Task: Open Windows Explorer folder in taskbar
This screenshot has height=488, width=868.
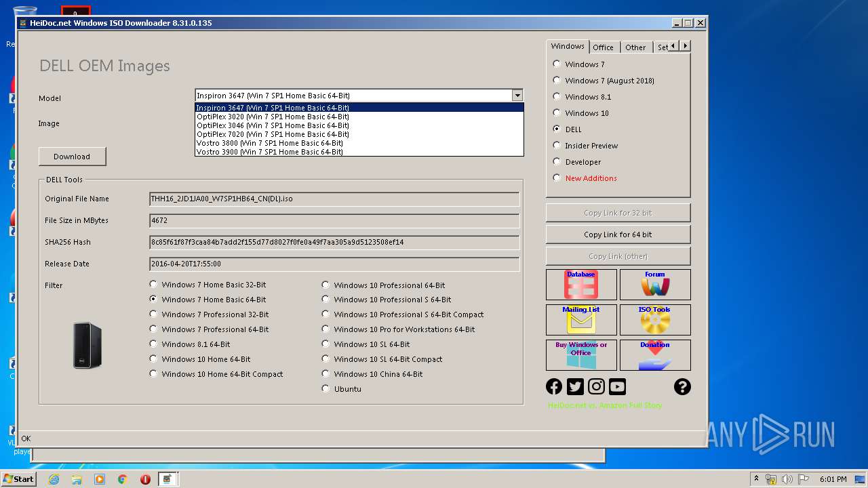Action: (x=77, y=479)
